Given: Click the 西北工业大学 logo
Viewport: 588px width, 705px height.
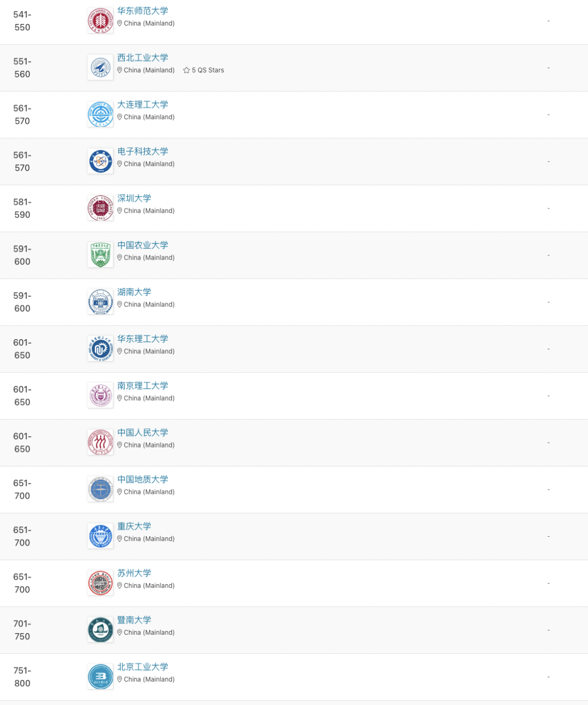Looking at the screenshot, I should pos(100,68).
